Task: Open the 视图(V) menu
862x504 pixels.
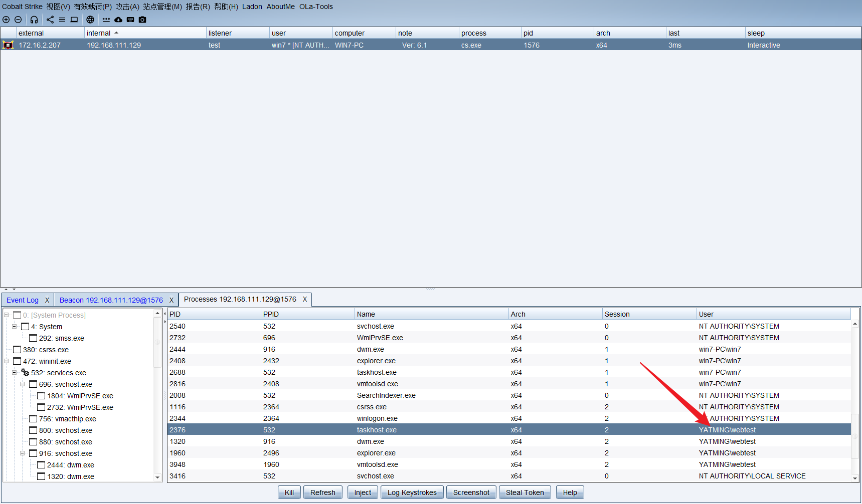Action: coord(58,7)
